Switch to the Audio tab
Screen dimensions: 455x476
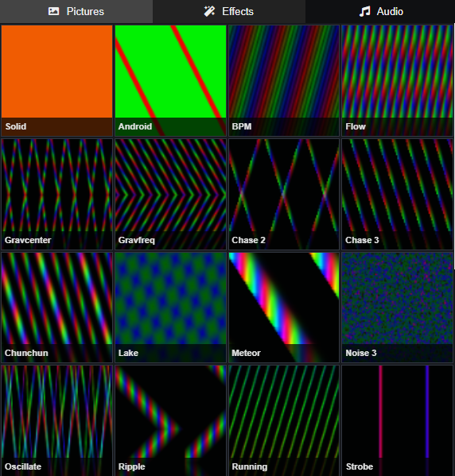380,12
